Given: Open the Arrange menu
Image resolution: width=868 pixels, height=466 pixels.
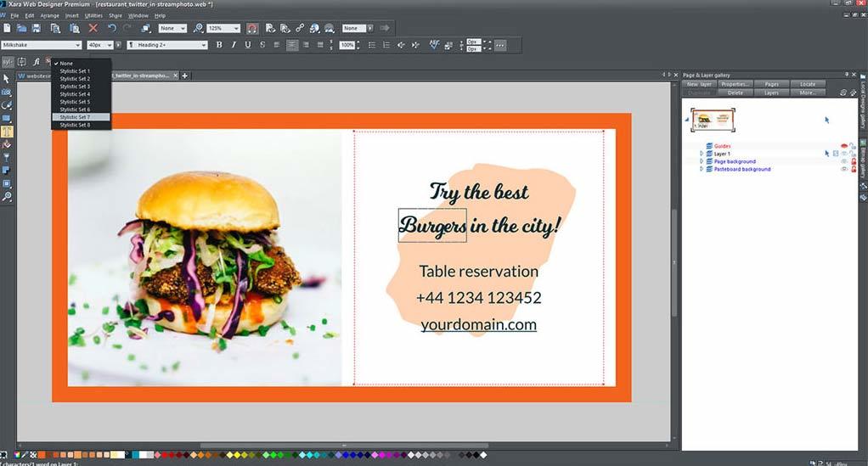Looking at the screenshot, I should pos(48,15).
